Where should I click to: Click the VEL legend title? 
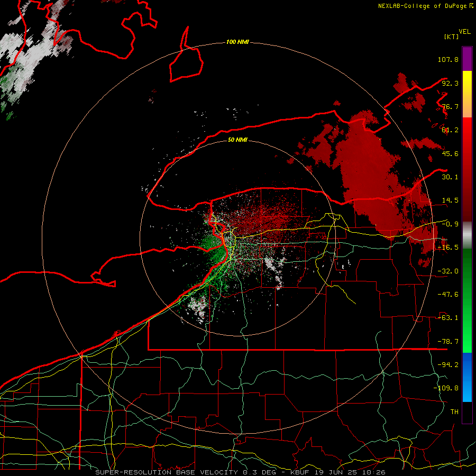tap(464, 32)
